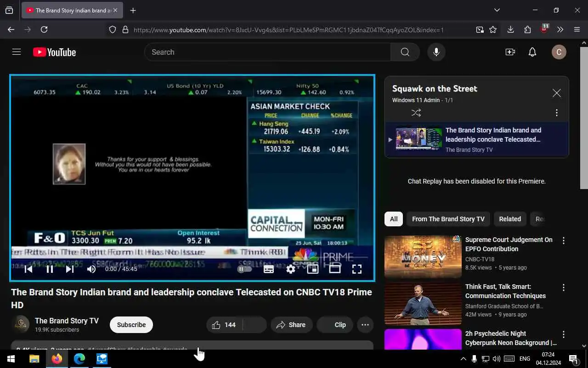Open menu for 2h Psychedelic Night video

[x=564, y=334]
